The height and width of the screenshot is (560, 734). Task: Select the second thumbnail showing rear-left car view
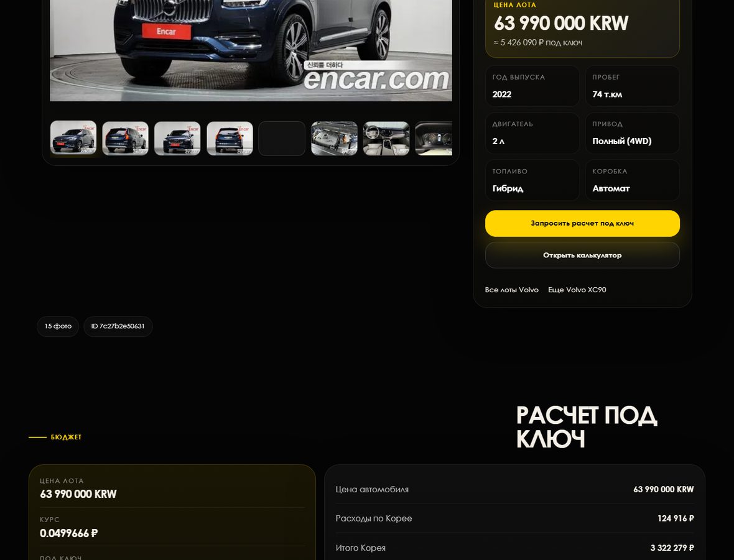(x=126, y=138)
